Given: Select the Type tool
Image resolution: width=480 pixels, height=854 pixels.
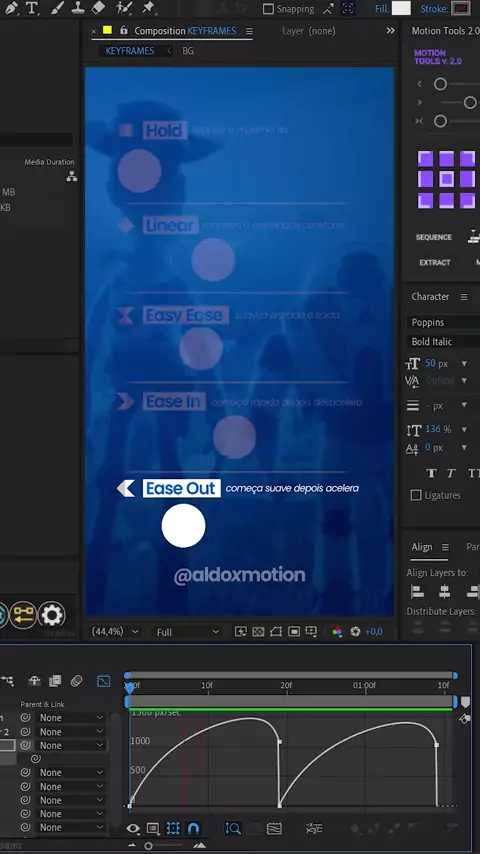Looking at the screenshot, I should [x=32, y=8].
